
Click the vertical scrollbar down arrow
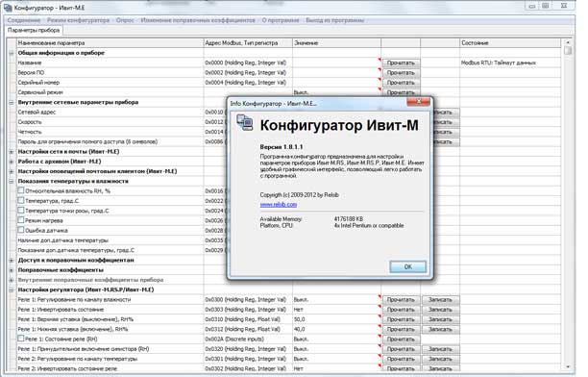(x=568, y=366)
